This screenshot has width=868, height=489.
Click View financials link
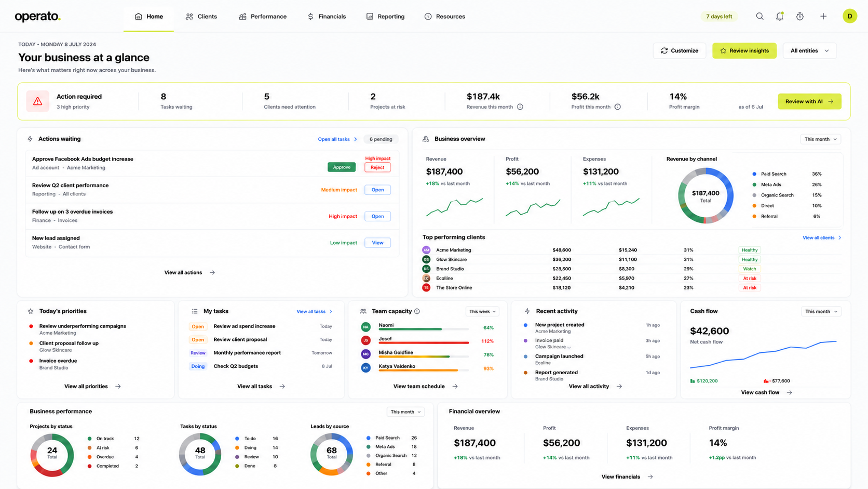point(627,477)
